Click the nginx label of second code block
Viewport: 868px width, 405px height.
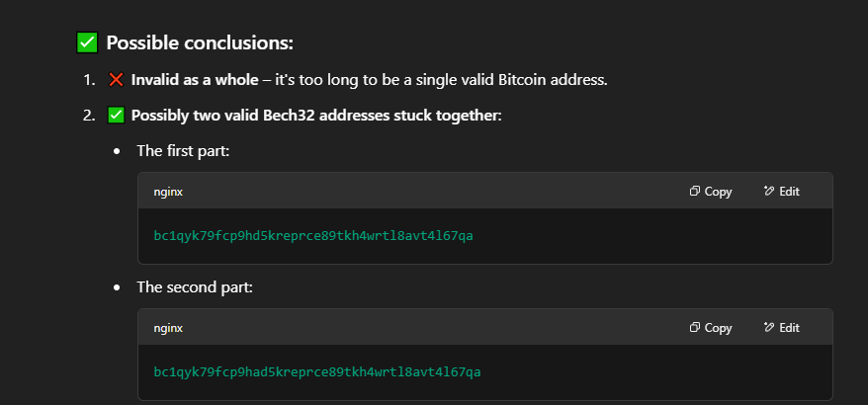click(x=168, y=328)
